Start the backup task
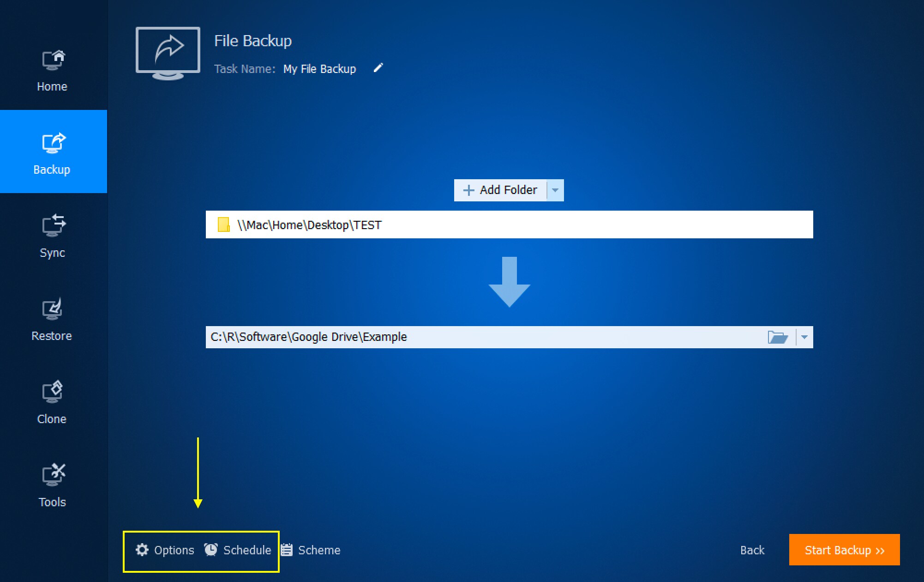Screen dimensions: 924x582 click(844, 550)
